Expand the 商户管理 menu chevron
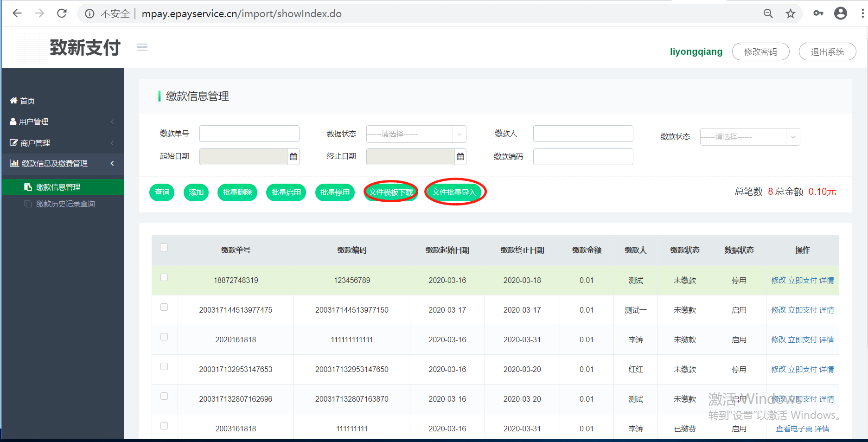 coord(112,143)
